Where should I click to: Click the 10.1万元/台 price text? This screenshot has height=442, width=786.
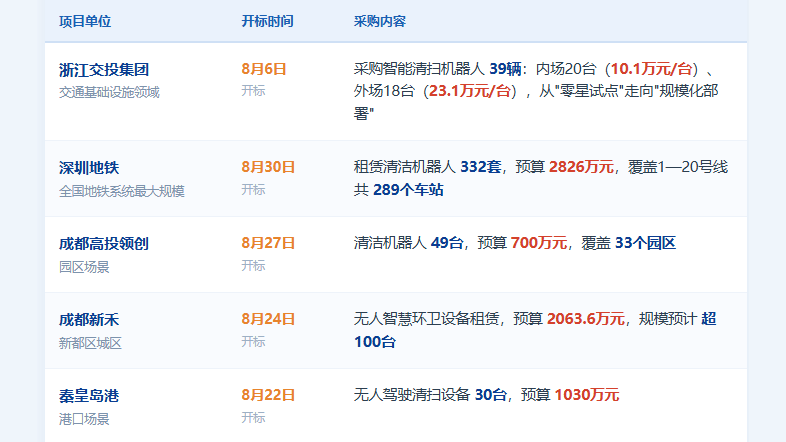pyautogui.click(x=651, y=69)
